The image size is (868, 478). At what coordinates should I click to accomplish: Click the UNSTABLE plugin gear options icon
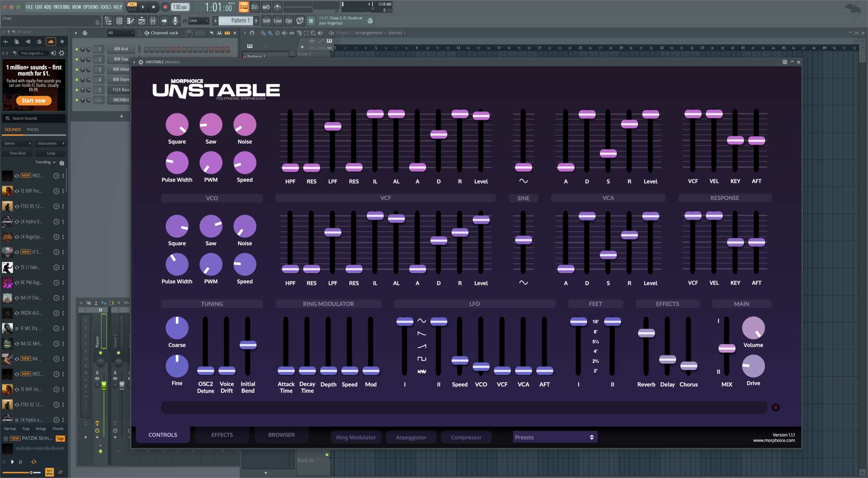click(x=141, y=62)
